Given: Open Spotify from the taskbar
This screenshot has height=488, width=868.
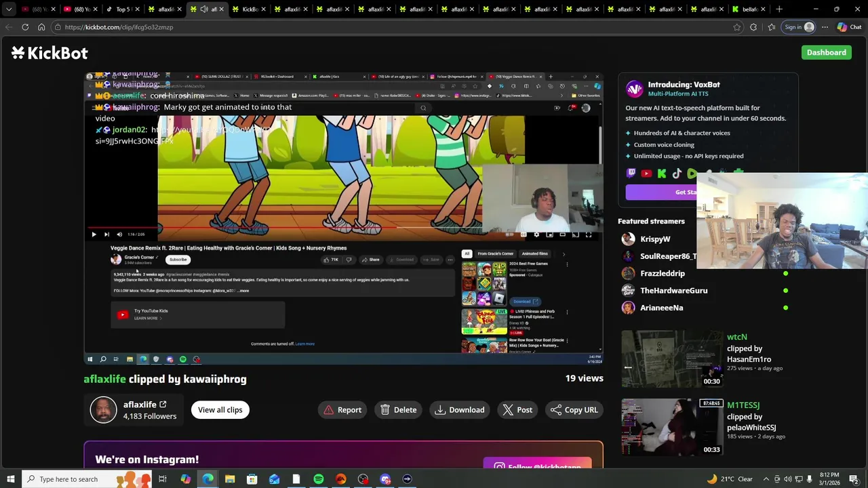Looking at the screenshot, I should [x=319, y=479].
